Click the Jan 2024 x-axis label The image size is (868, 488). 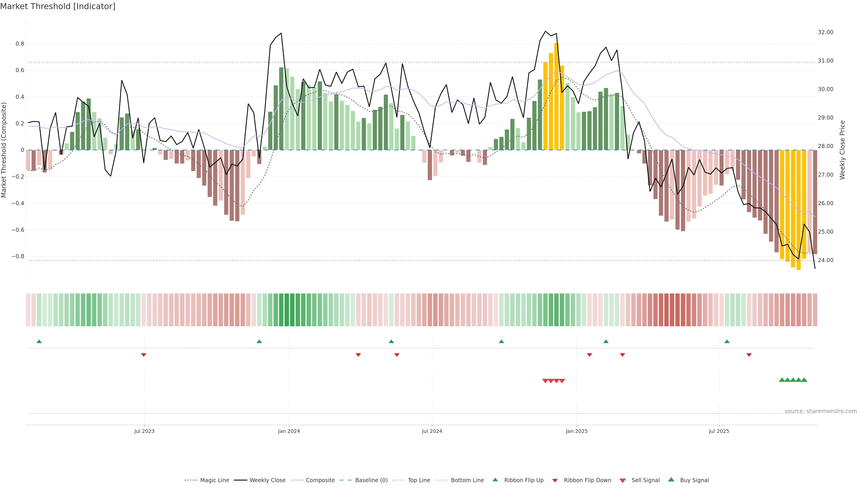289,431
